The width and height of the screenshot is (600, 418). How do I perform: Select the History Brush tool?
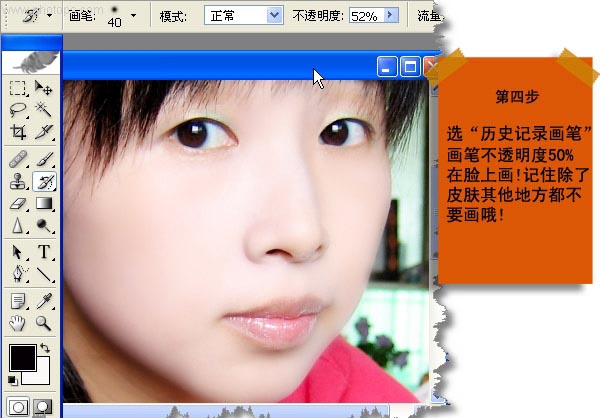coord(44,181)
